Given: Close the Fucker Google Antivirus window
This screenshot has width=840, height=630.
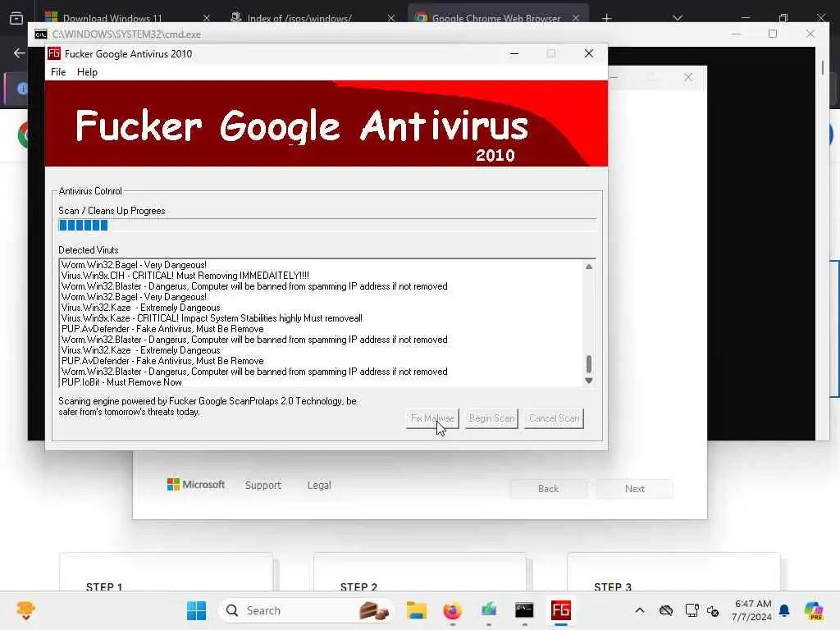Looking at the screenshot, I should coord(589,53).
